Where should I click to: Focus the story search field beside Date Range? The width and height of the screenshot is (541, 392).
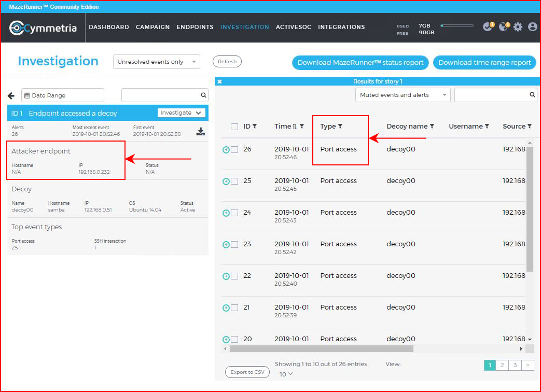click(x=164, y=95)
